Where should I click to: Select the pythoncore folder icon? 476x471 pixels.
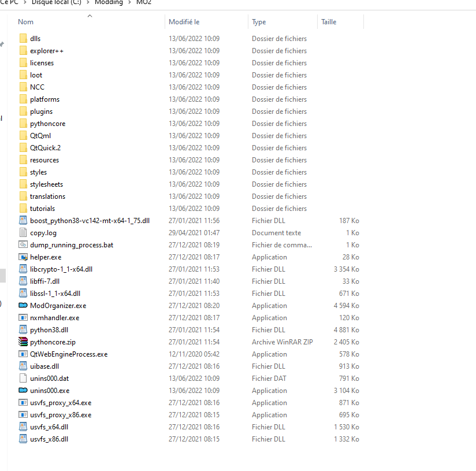(x=23, y=123)
